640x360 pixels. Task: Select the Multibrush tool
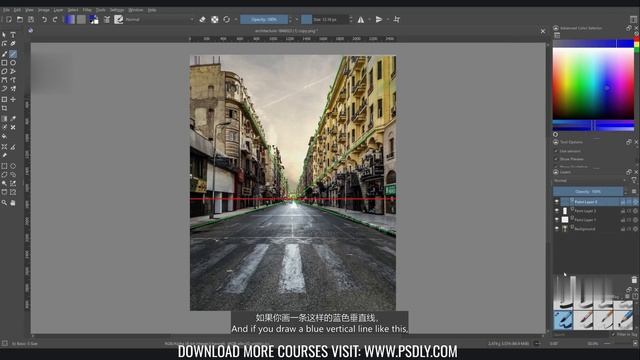[x=13, y=89]
